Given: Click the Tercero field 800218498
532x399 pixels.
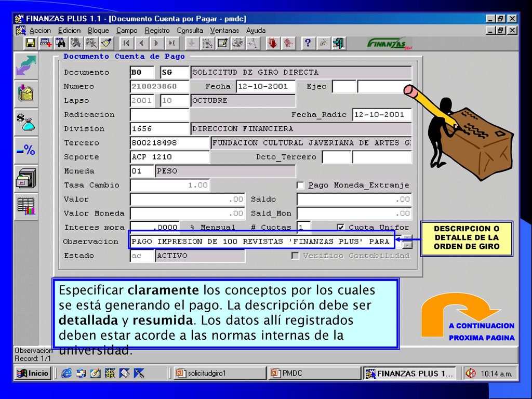Looking at the screenshot, I should click(170, 143).
